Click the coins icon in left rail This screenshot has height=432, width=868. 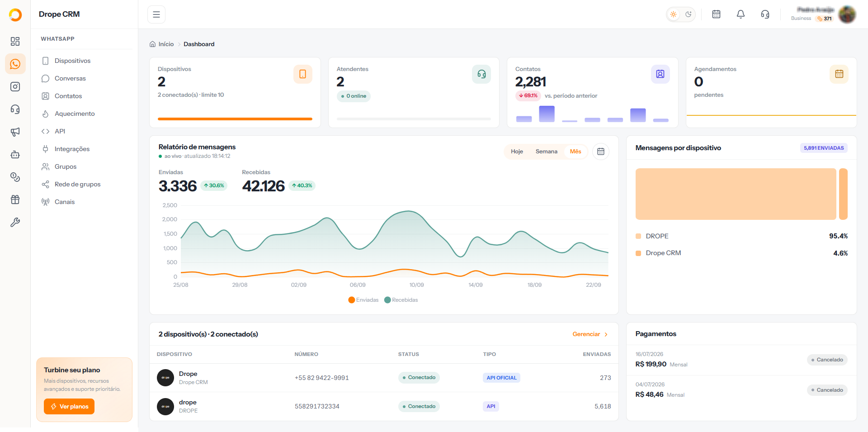click(15, 177)
